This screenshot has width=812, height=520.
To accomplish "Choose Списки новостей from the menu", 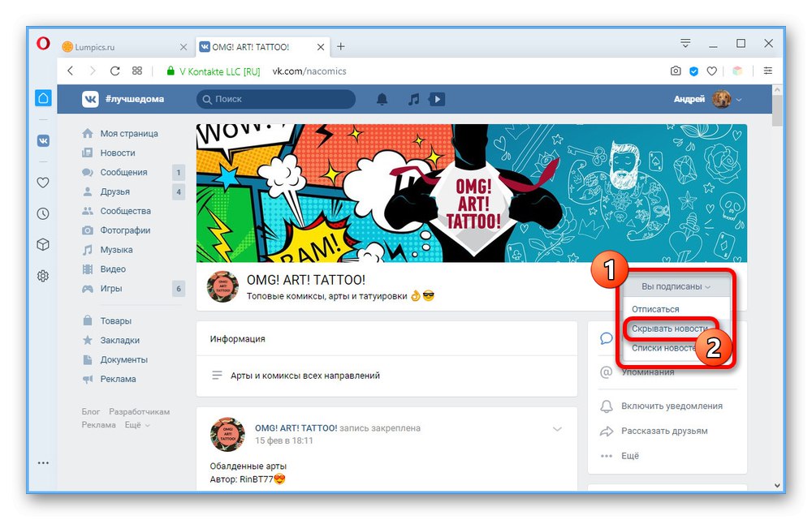I will [664, 348].
